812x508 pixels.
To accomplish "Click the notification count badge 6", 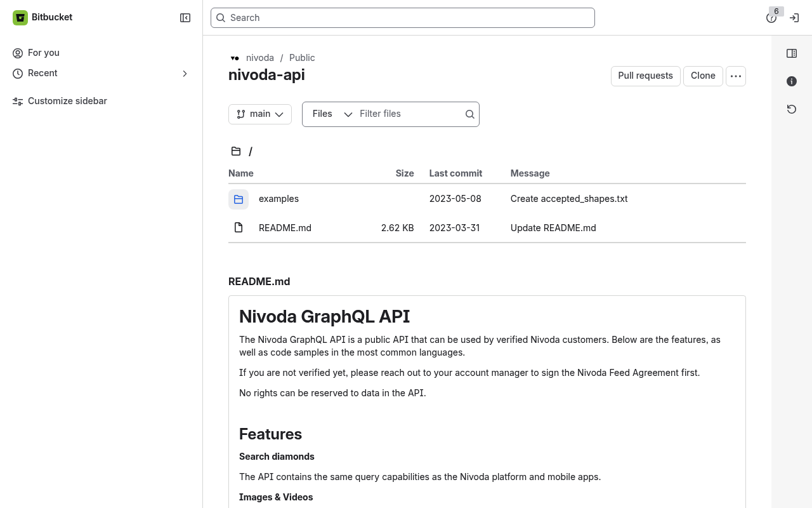I will (x=776, y=11).
